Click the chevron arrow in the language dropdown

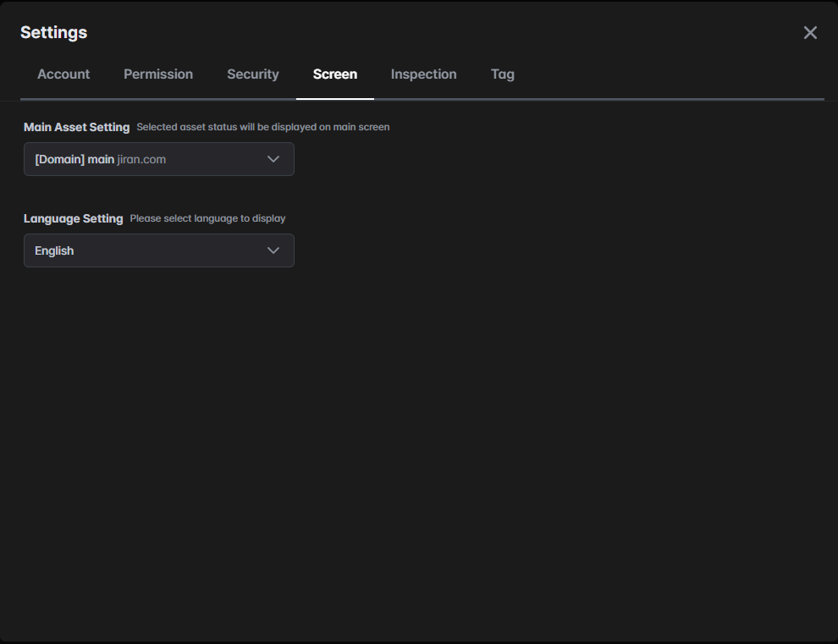(273, 250)
